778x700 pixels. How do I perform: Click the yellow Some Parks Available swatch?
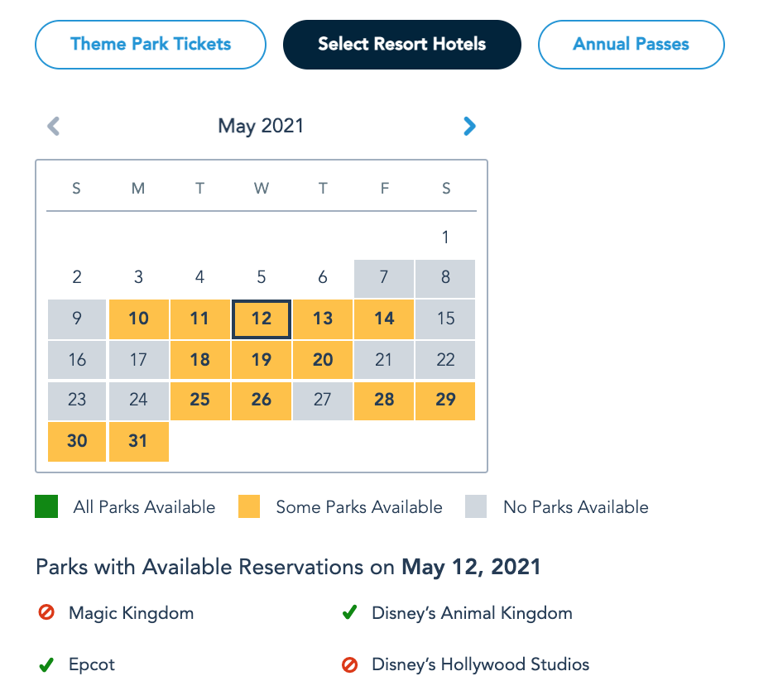(249, 507)
